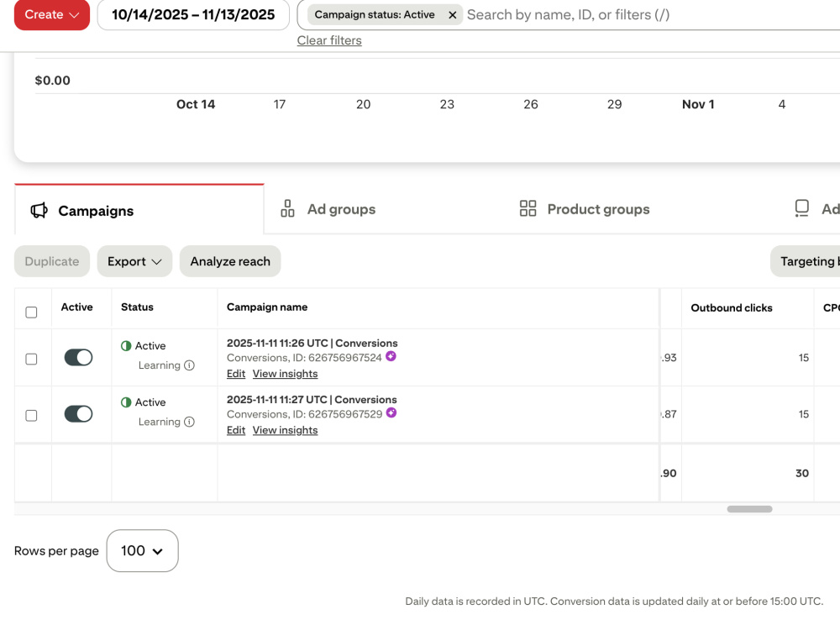Click the Product groups grid icon
The image size is (840, 630).
point(528,208)
